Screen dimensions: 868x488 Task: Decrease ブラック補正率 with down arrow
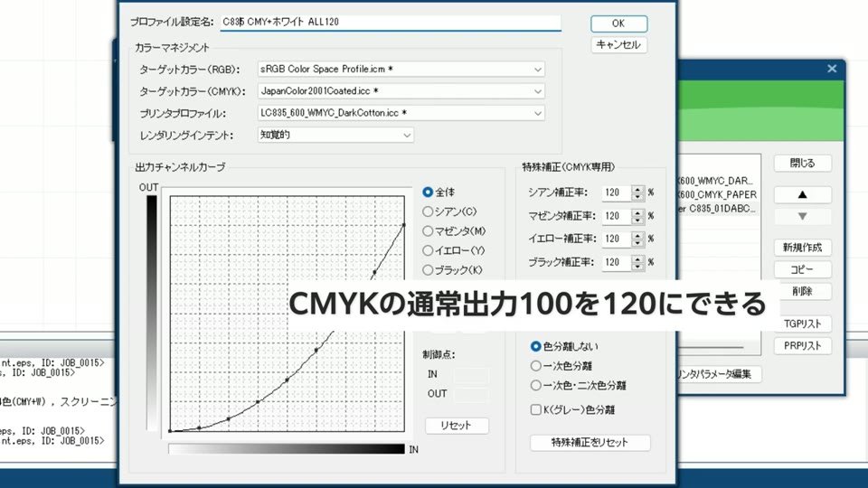pos(637,266)
